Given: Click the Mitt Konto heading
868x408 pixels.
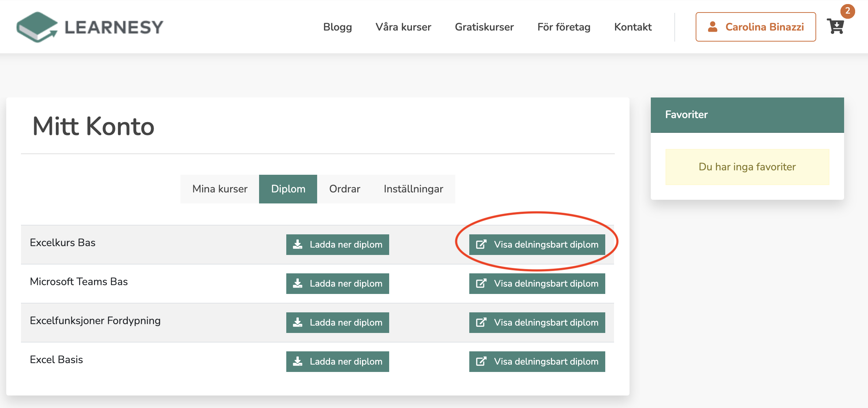Looking at the screenshot, I should 93,126.
